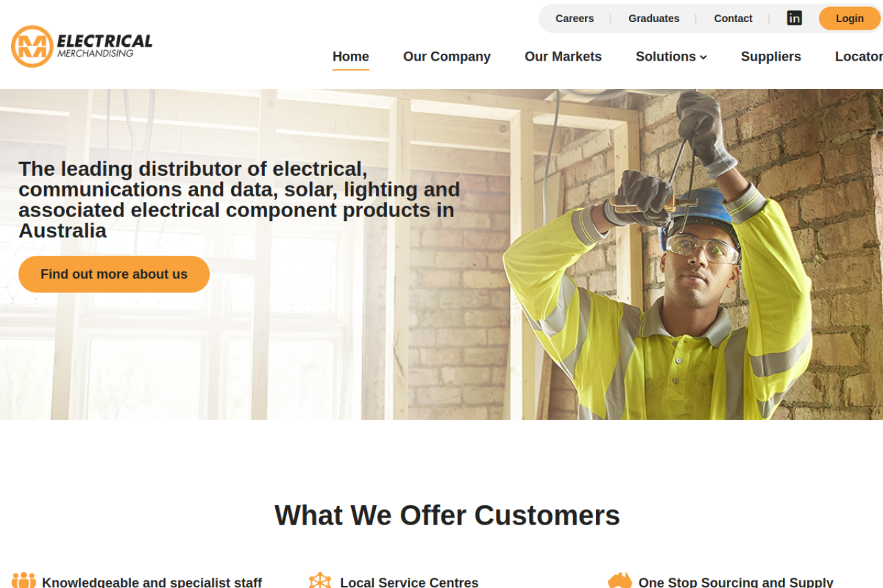This screenshot has width=883, height=588.
Task: Go to Our Company page
Action: point(447,57)
